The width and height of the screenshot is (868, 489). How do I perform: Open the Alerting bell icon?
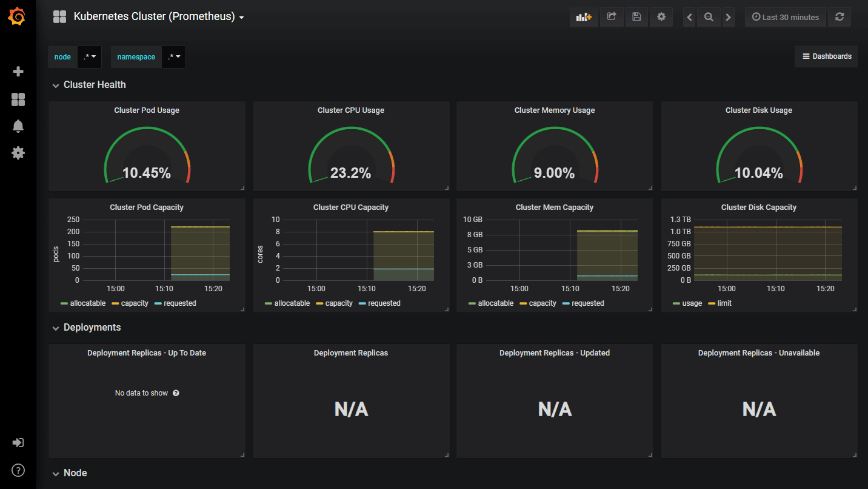click(18, 126)
